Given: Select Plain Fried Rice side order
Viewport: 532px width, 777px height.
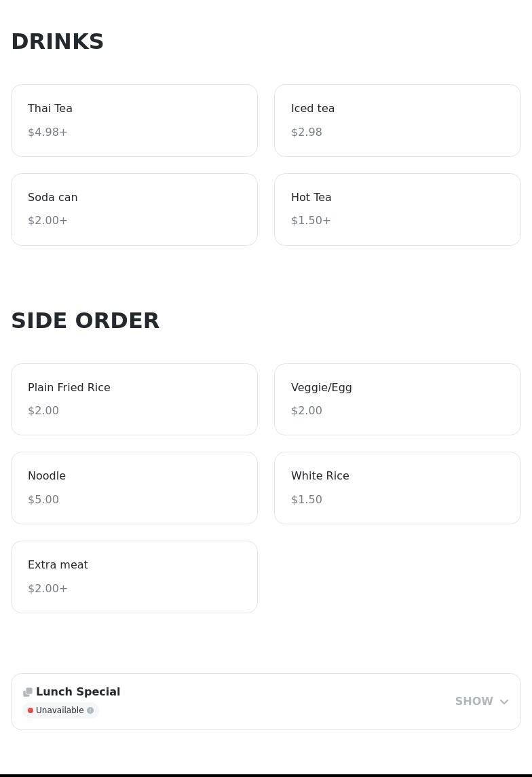Looking at the screenshot, I should point(134,399).
